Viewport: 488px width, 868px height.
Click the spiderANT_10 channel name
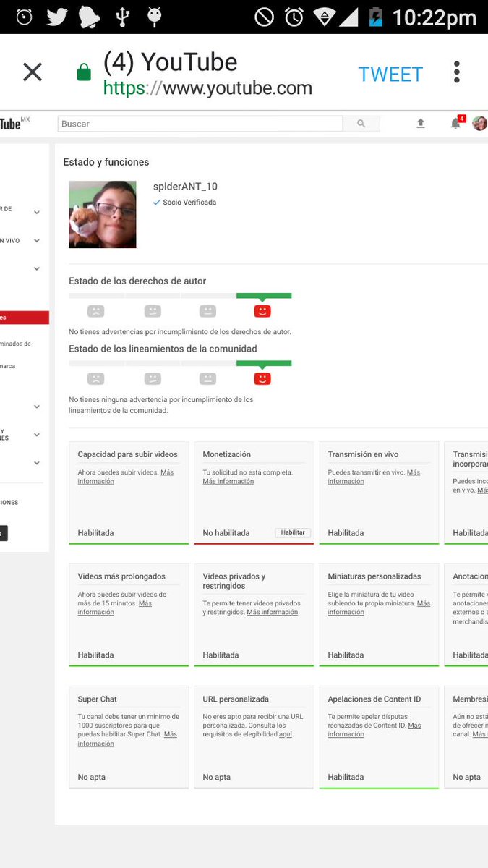point(185,187)
